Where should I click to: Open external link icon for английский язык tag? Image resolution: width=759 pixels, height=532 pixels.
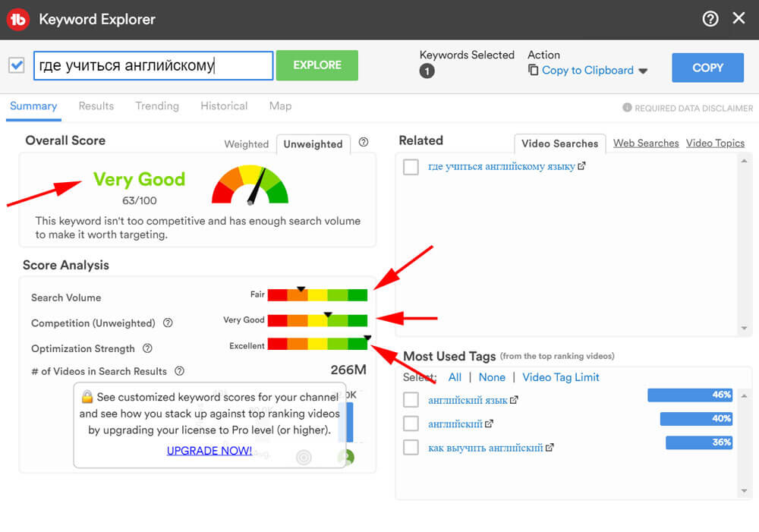pos(514,400)
